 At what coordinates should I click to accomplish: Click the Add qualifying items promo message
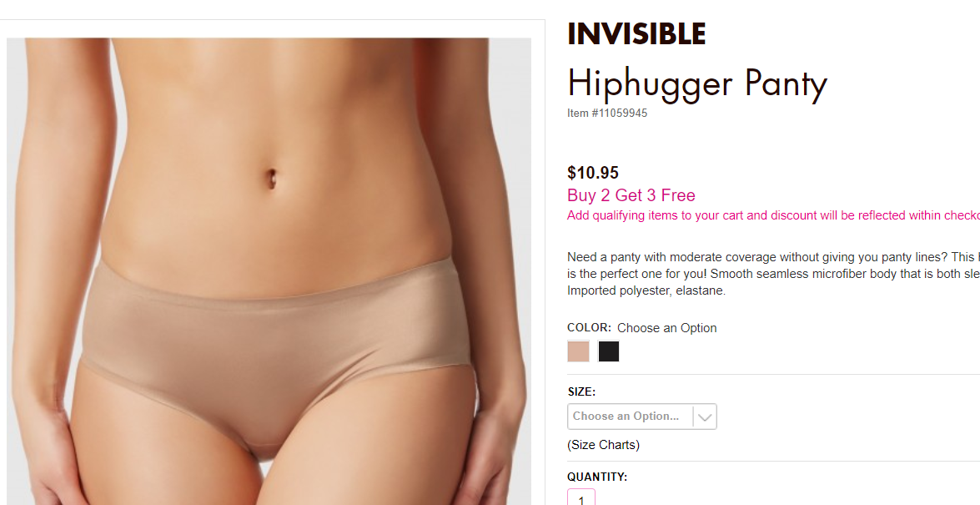click(x=773, y=215)
